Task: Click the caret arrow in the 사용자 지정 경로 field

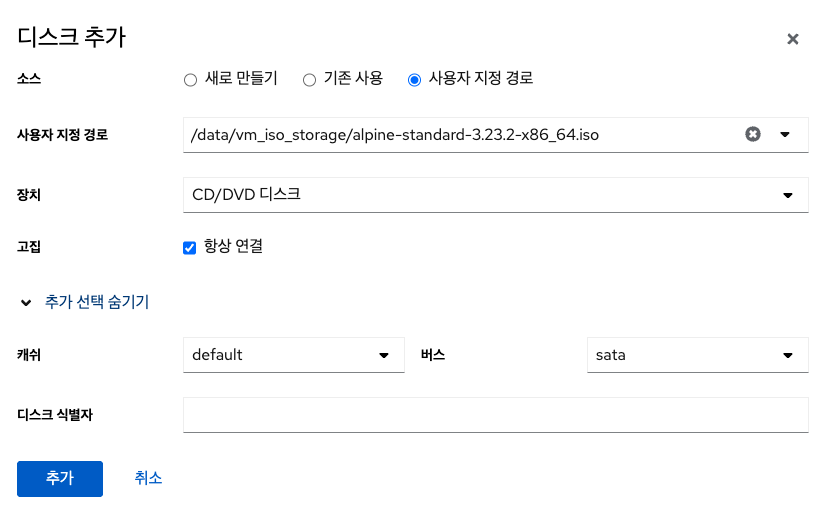Action: 785,134
